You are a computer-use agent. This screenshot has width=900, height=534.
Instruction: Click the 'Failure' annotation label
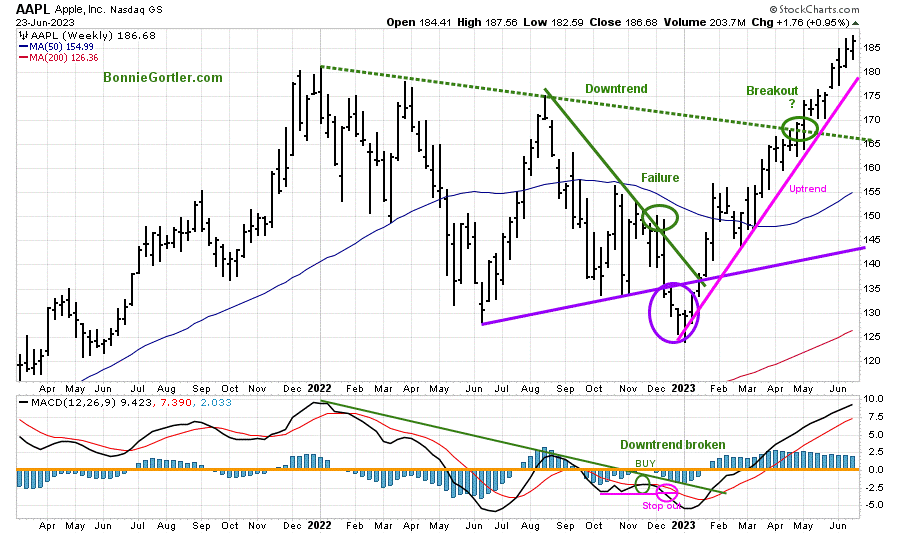click(660, 178)
